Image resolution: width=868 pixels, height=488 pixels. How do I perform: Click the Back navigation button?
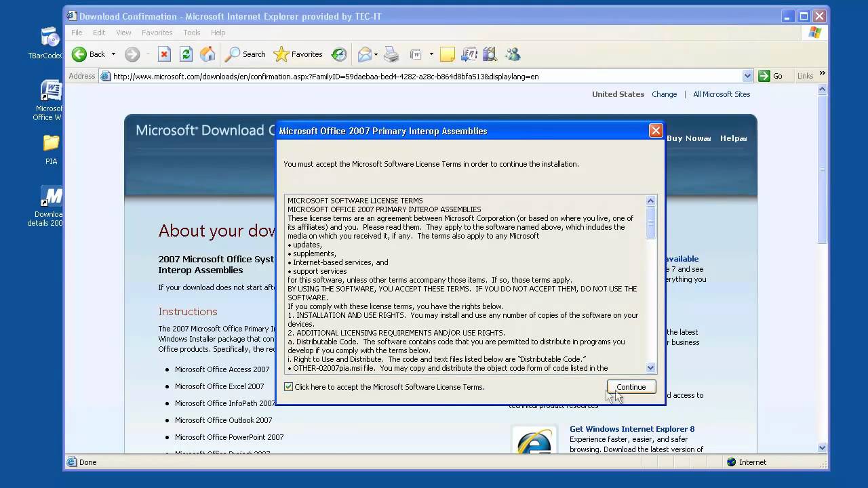pos(89,54)
